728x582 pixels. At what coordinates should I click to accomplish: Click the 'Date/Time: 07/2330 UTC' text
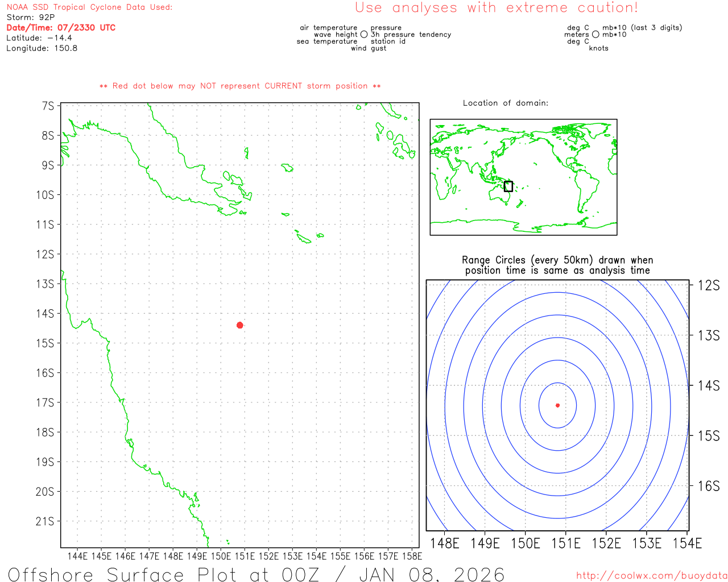coord(61,28)
